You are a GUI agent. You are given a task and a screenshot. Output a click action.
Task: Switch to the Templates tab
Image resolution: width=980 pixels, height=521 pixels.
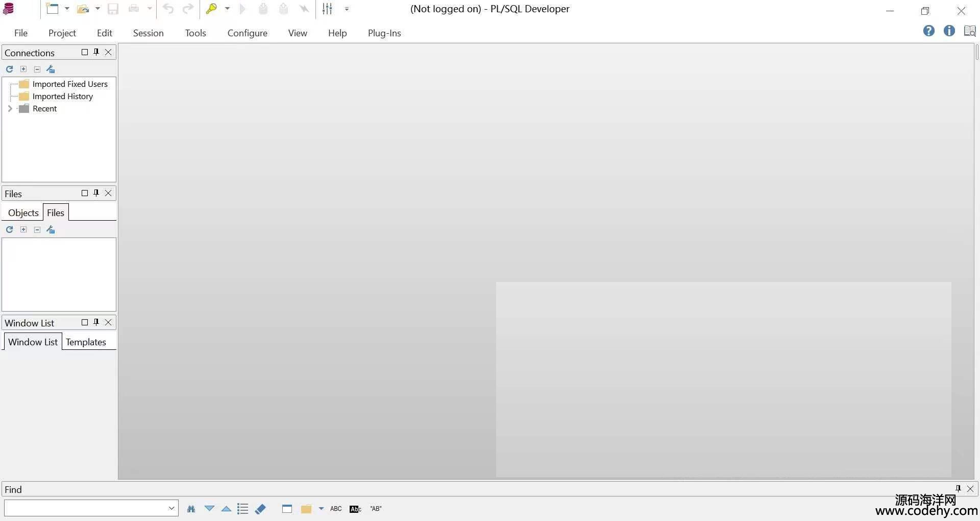click(x=86, y=342)
